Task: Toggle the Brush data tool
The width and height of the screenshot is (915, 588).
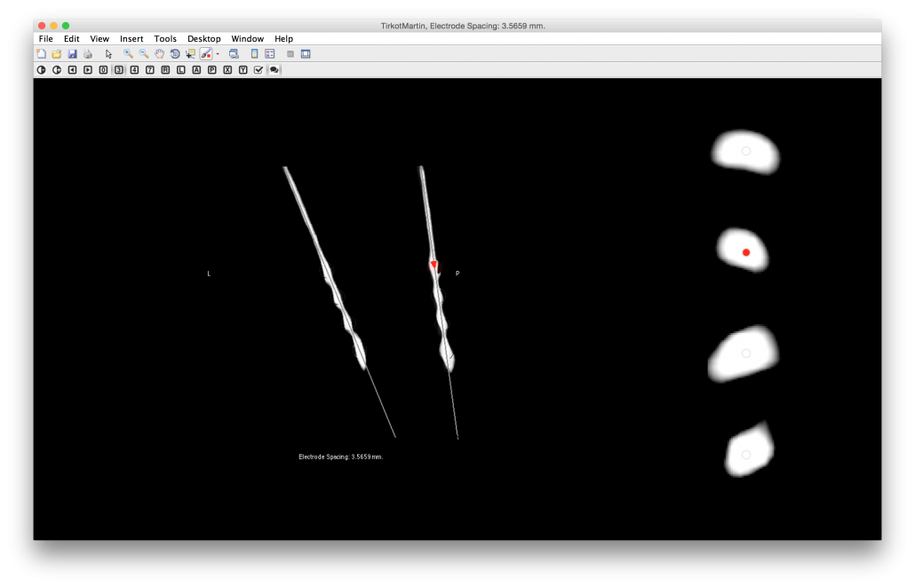Action: tap(206, 53)
